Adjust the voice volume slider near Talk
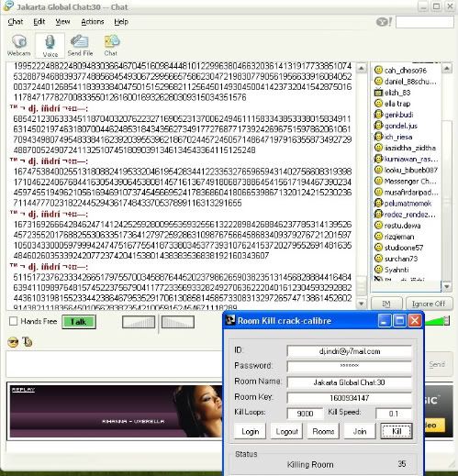458x476 pixels. tap(139, 322)
